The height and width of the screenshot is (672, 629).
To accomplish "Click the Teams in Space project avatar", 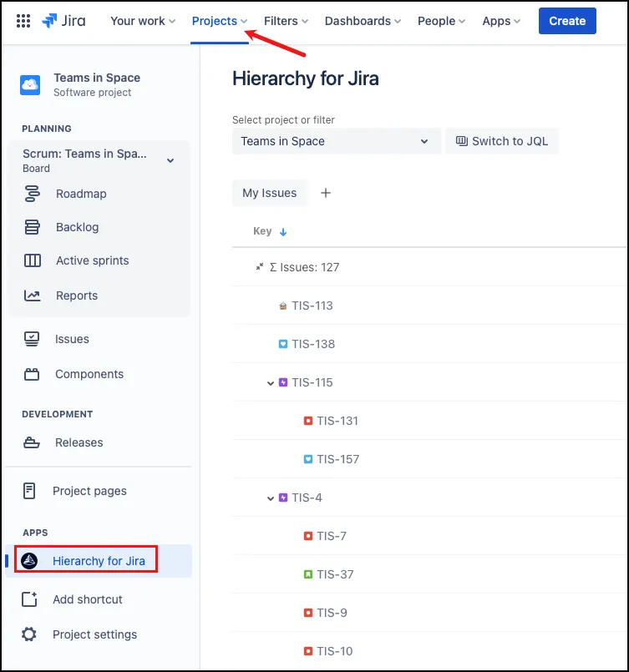I will click(x=30, y=85).
